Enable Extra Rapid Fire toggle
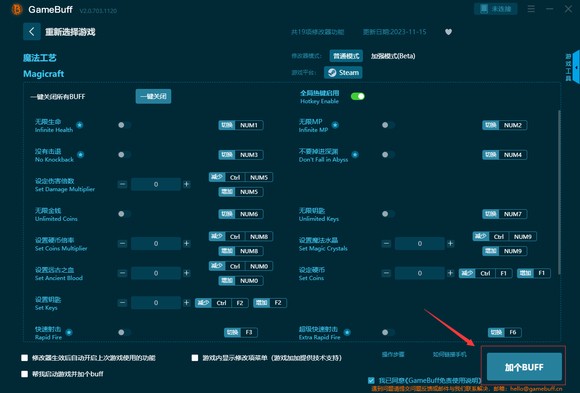This screenshot has width=580, height=393. pos(388,332)
